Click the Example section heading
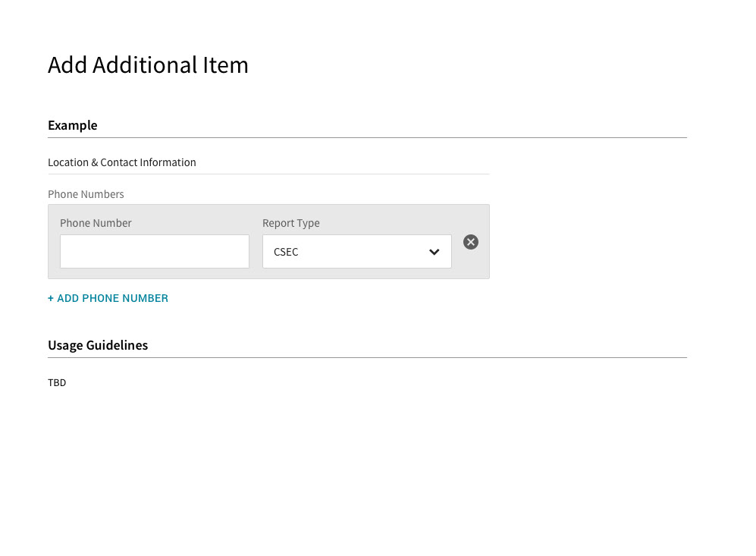756x556 pixels. pos(72,125)
